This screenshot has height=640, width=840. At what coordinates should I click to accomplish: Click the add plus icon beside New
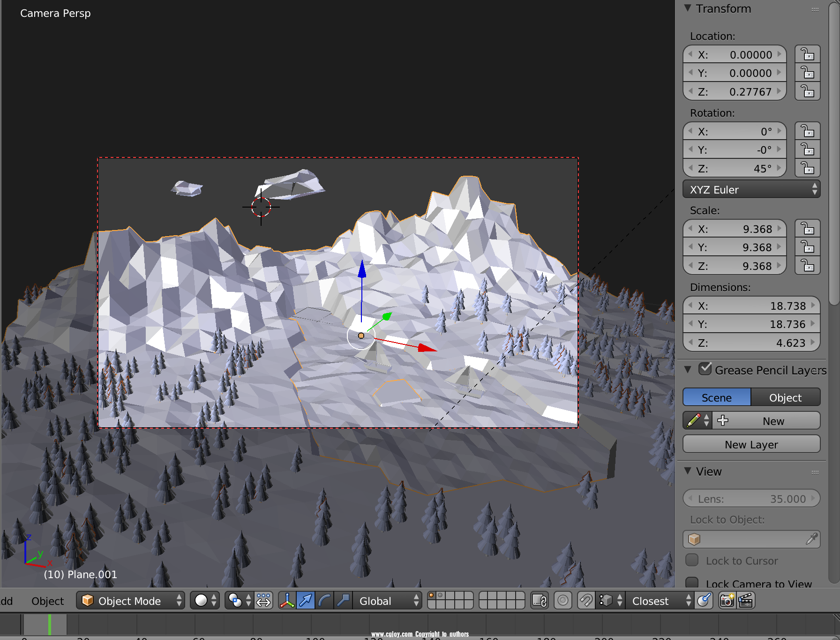[x=723, y=420]
